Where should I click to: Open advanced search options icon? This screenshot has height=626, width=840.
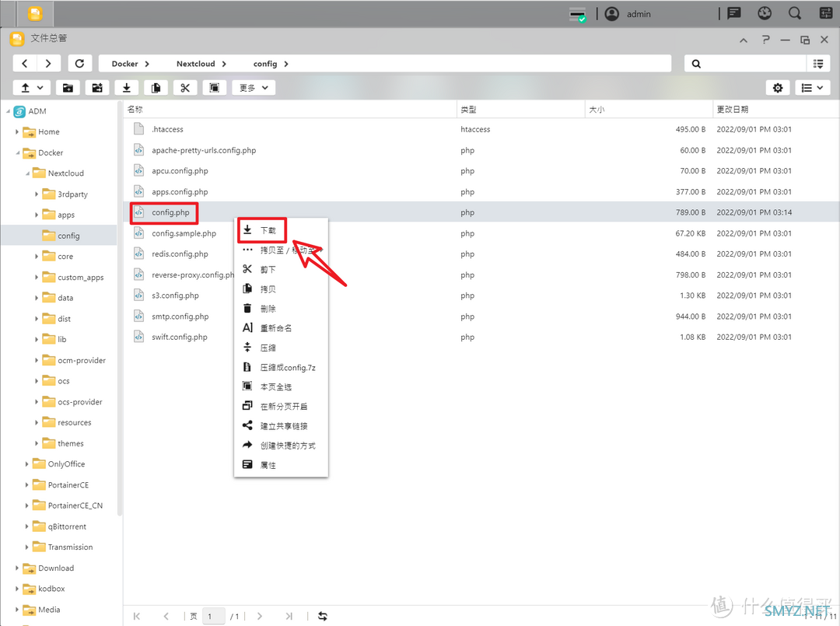818,64
